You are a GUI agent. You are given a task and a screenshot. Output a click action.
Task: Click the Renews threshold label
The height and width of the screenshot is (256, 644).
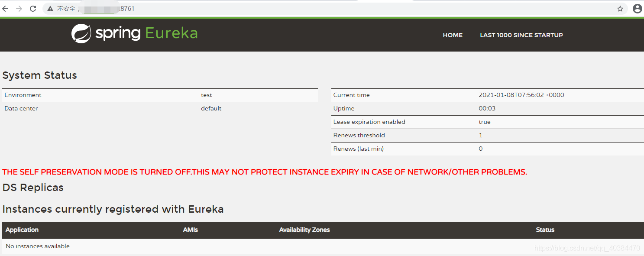click(x=359, y=135)
